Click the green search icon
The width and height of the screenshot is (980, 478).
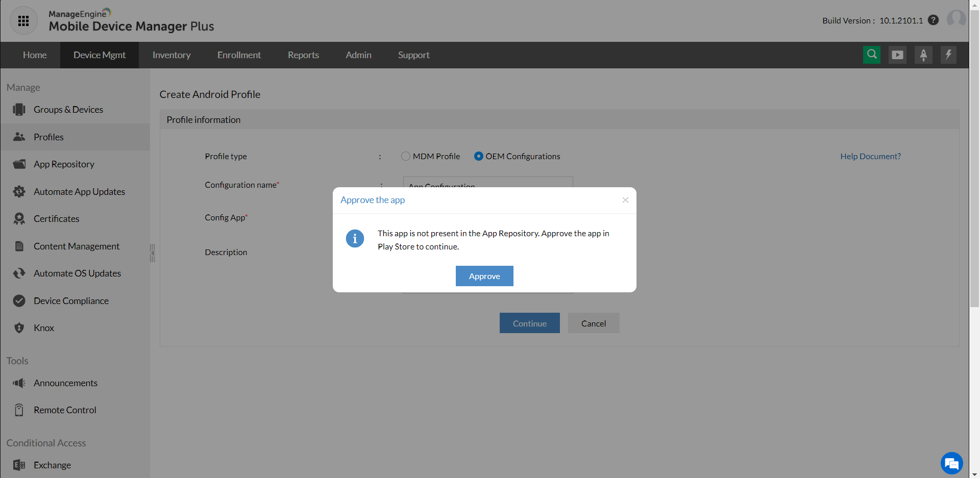pos(872,55)
